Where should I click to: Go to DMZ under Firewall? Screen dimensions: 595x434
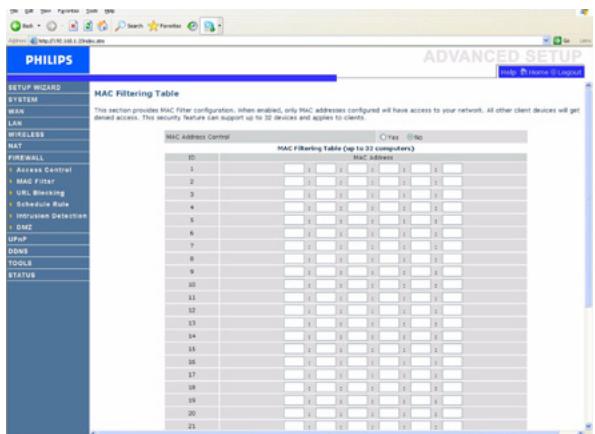click(24, 227)
